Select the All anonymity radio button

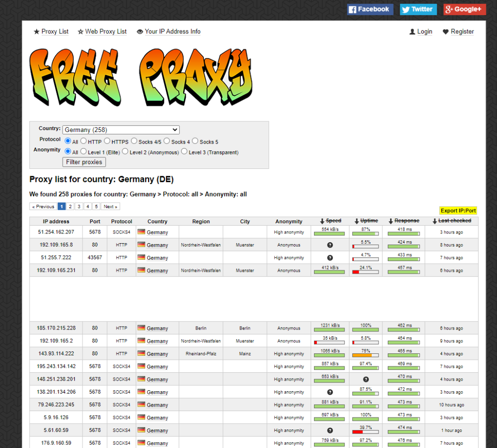pyautogui.click(x=68, y=151)
